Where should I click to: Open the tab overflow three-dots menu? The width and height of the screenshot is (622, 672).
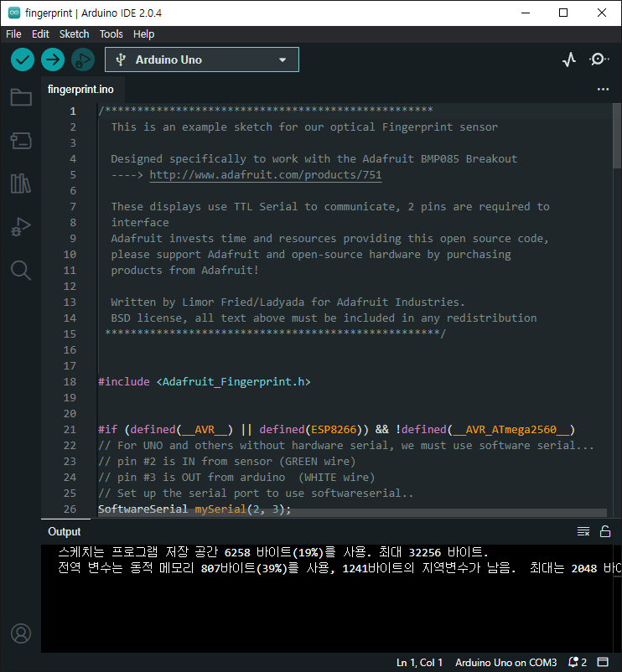pos(603,89)
